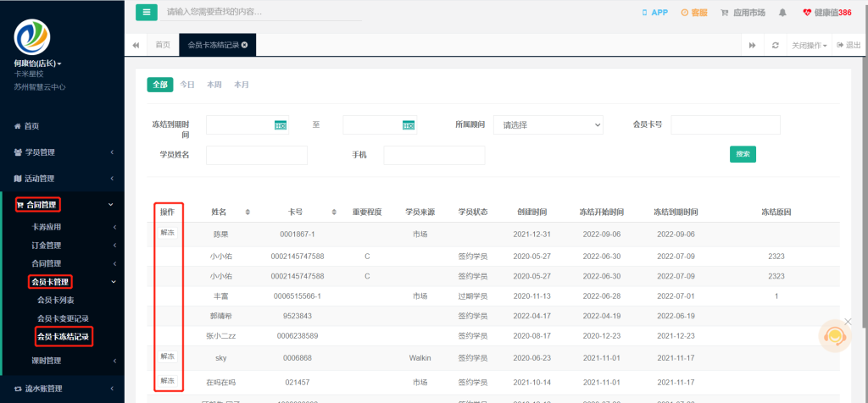Click the 冻结到期时间 start date field
Image resolution: width=868 pixels, height=403 pixels.
[x=248, y=125]
